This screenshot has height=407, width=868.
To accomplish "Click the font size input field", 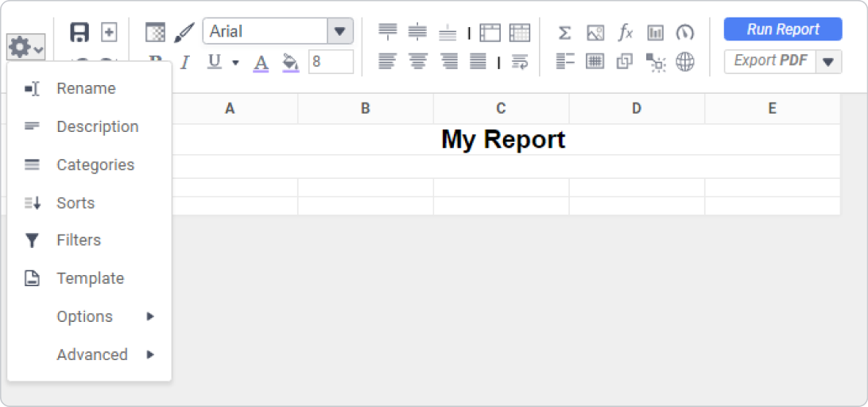I will (x=331, y=62).
